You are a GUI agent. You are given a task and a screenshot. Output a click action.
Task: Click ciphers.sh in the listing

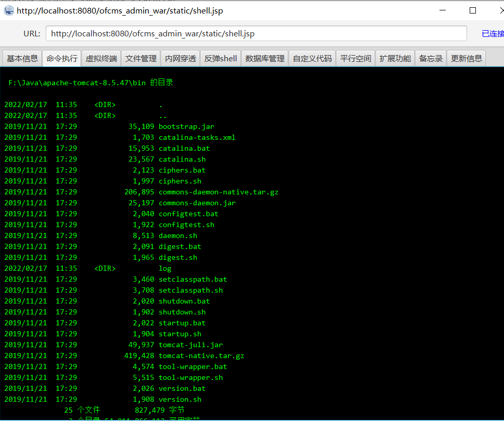[x=180, y=181]
